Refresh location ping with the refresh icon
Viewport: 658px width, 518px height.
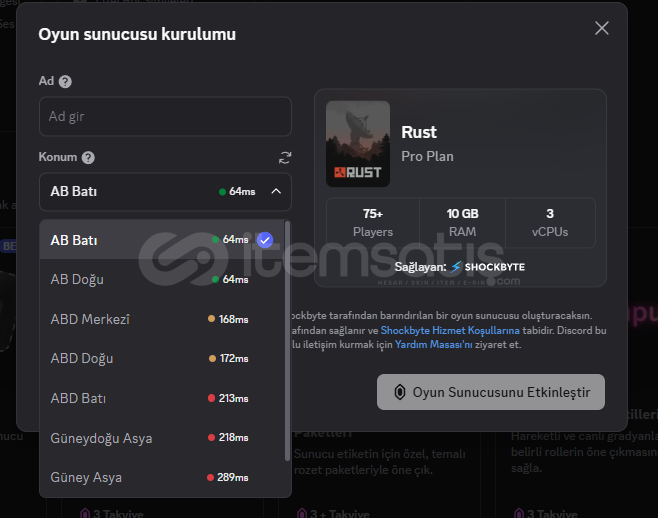click(x=285, y=158)
